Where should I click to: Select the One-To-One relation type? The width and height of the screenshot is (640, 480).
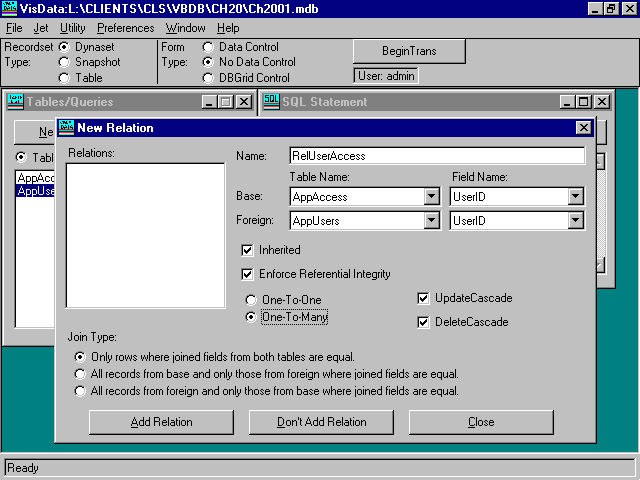251,299
